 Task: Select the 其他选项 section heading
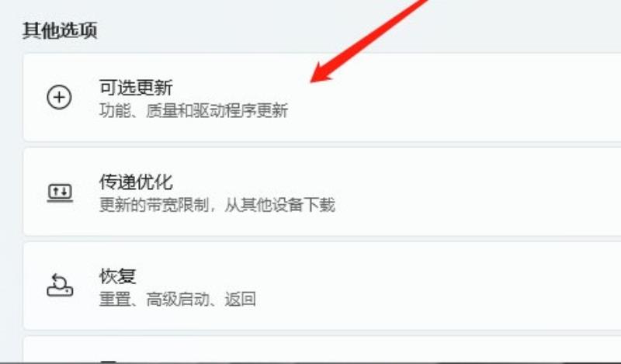coord(60,30)
